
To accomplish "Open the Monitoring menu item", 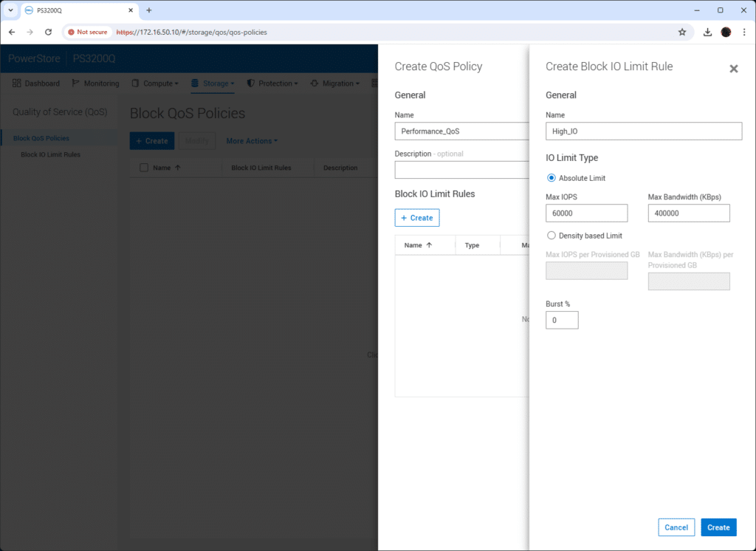I will coord(95,83).
